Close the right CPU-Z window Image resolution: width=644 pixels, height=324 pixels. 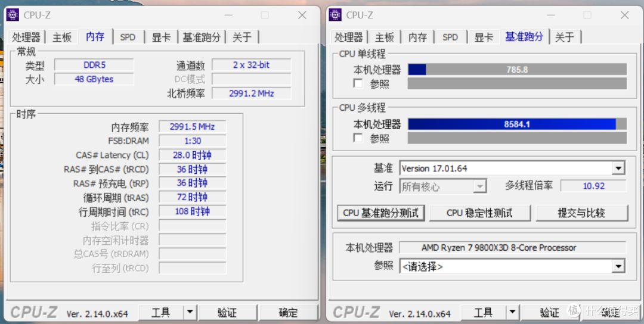(624, 15)
